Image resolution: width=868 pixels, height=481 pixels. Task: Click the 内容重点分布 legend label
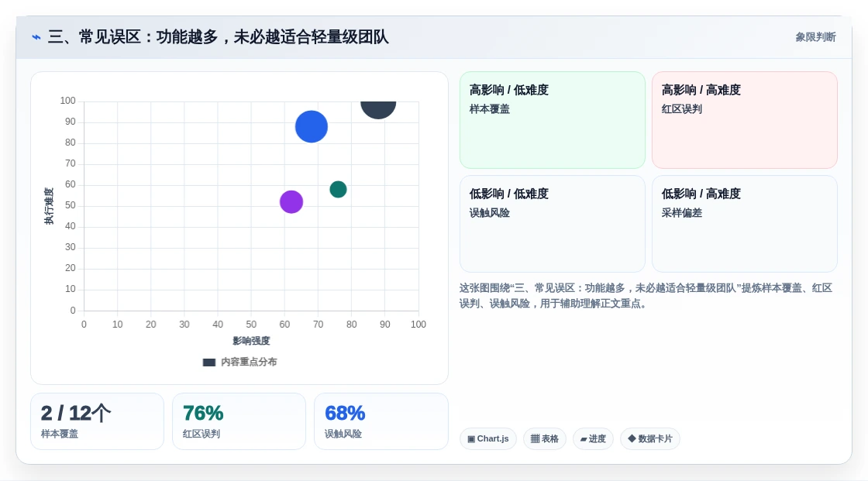pyautogui.click(x=249, y=362)
